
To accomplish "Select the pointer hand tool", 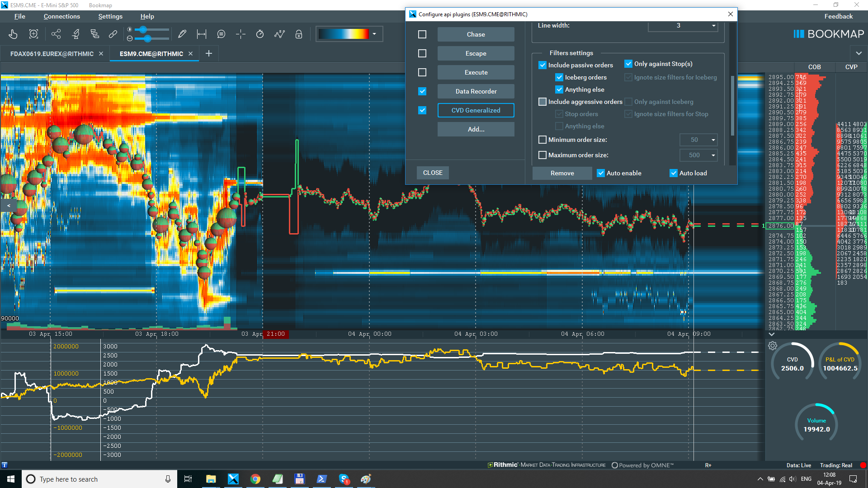I will [x=13, y=34].
